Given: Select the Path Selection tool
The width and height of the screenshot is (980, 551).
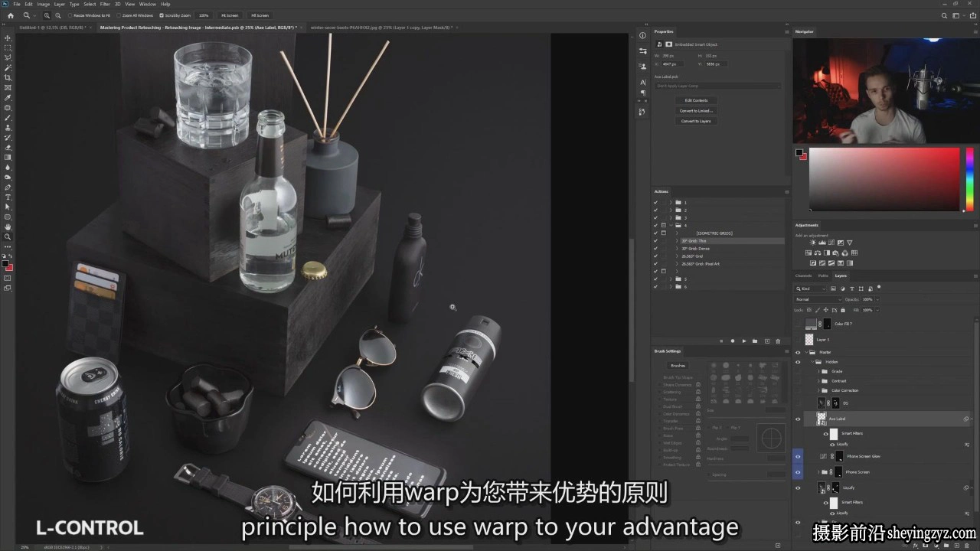Looking at the screenshot, I should point(8,207).
